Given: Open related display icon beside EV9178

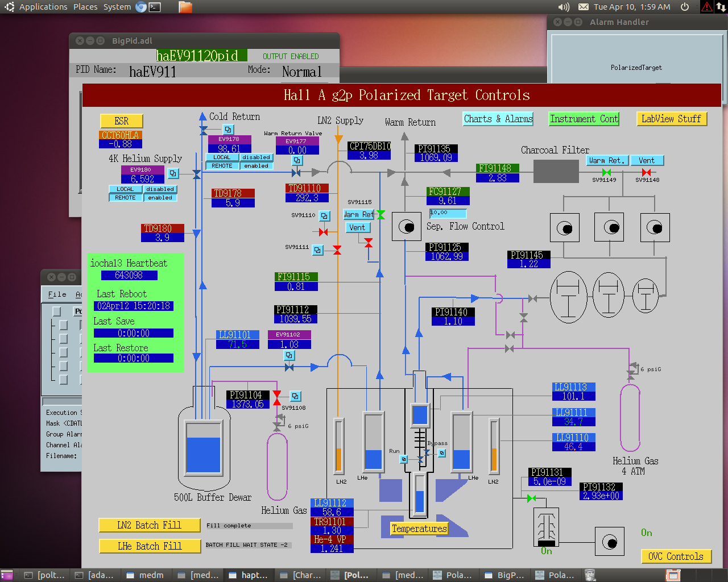Looking at the screenshot, I should (228, 130).
